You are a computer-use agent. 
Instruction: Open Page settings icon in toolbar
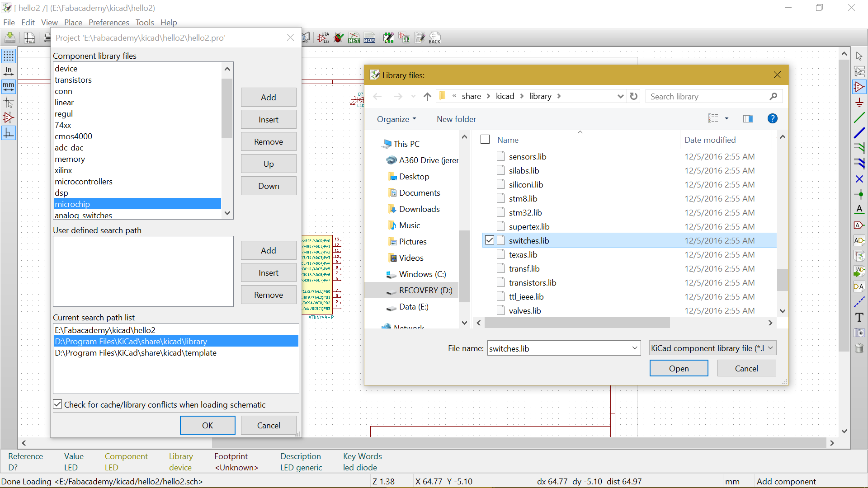tap(29, 38)
